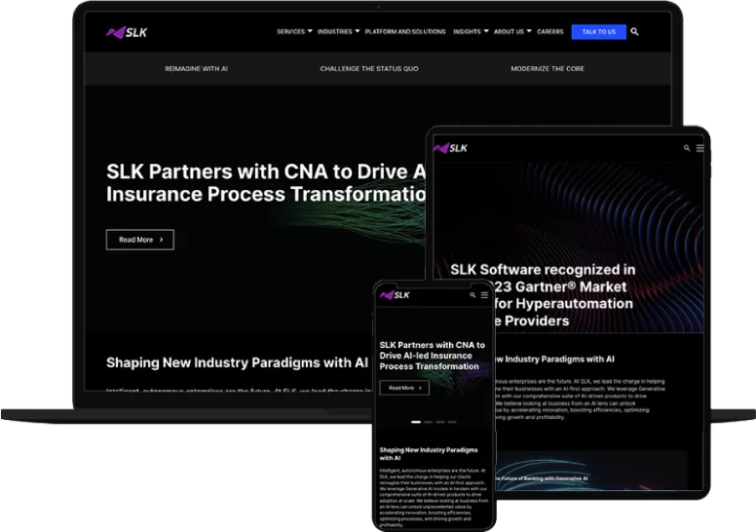The height and width of the screenshot is (532, 756).
Task: Click the SLK logo on the laptop
Action: (128, 32)
